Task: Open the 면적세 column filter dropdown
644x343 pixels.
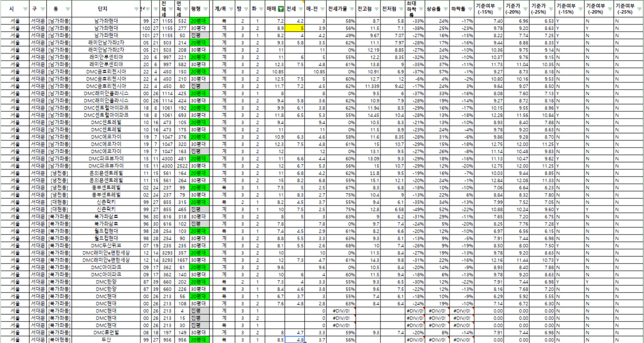Action: pos(186,10)
